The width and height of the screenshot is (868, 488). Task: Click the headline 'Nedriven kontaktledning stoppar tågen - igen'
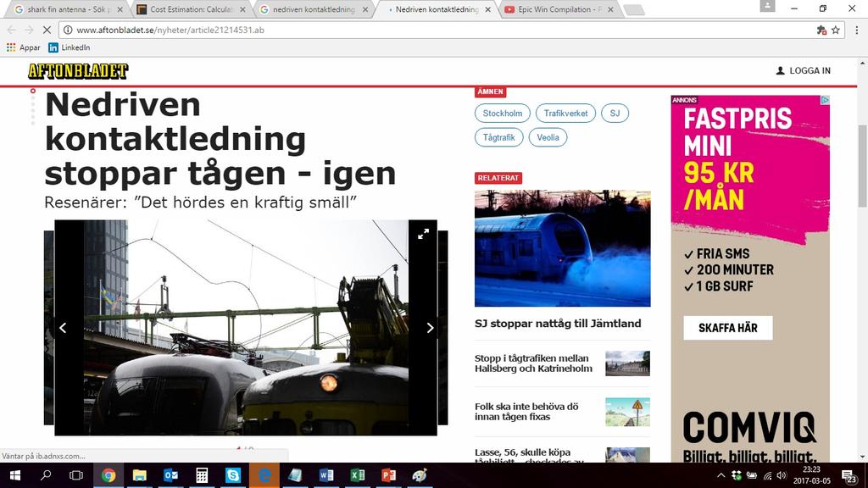pyautogui.click(x=220, y=139)
